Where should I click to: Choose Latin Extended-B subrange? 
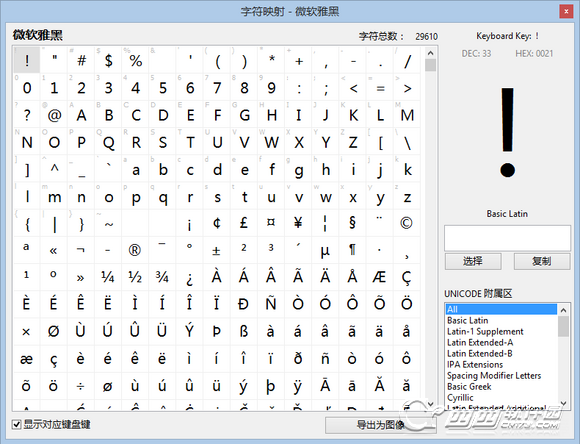[x=501, y=354]
